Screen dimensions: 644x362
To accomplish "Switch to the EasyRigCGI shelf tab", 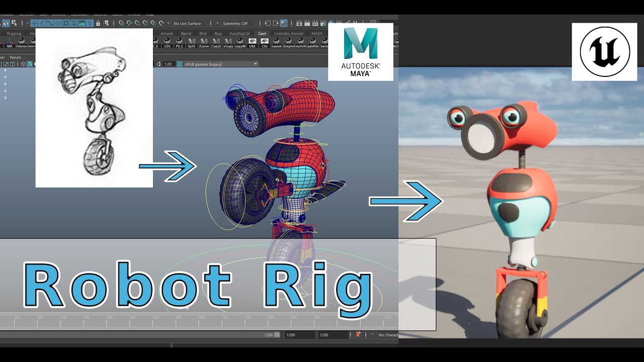I will coord(240,34).
